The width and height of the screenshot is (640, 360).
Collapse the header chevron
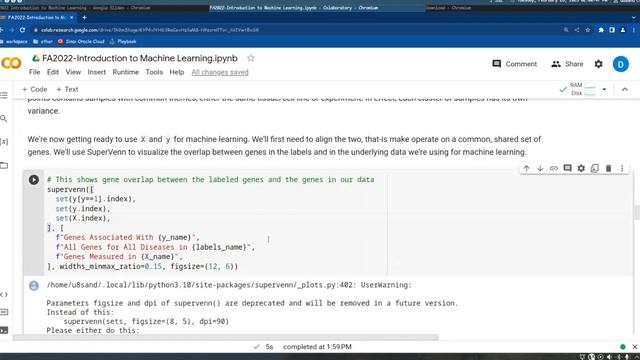tap(624, 89)
